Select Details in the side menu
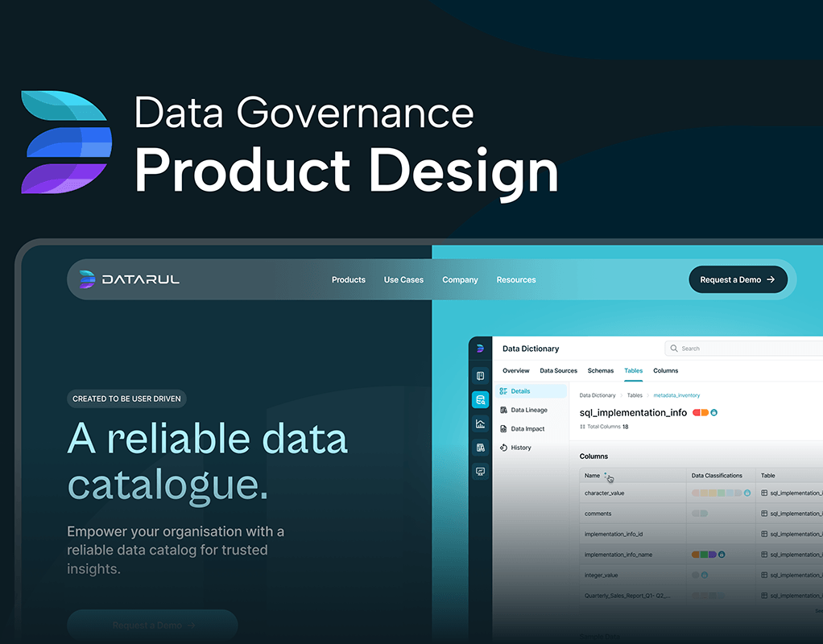823x644 pixels. [x=531, y=391]
